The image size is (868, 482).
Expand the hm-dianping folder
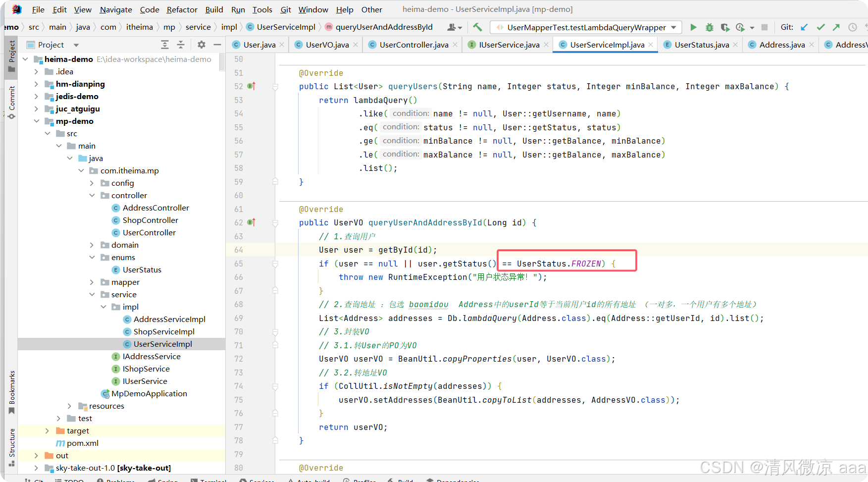pyautogui.click(x=36, y=84)
